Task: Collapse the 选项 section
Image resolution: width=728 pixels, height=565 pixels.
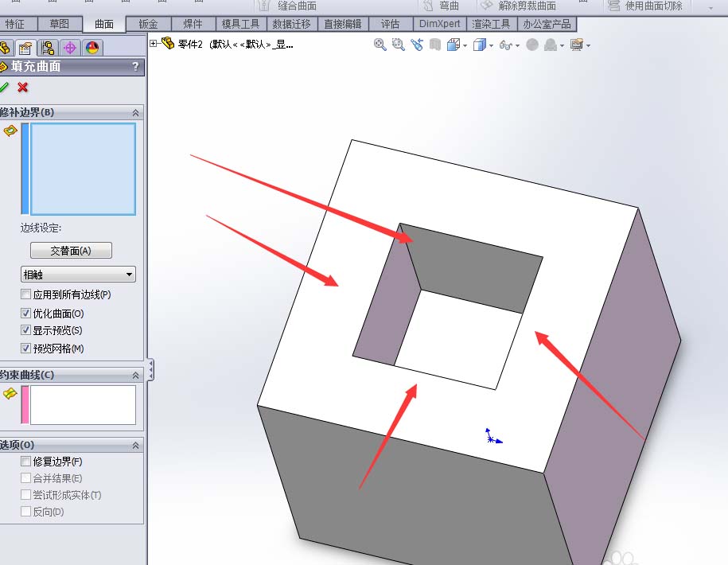Action: tap(135, 445)
